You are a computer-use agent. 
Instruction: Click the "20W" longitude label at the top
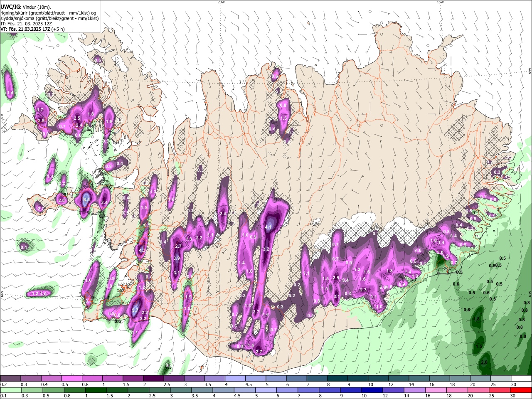(221, 2)
